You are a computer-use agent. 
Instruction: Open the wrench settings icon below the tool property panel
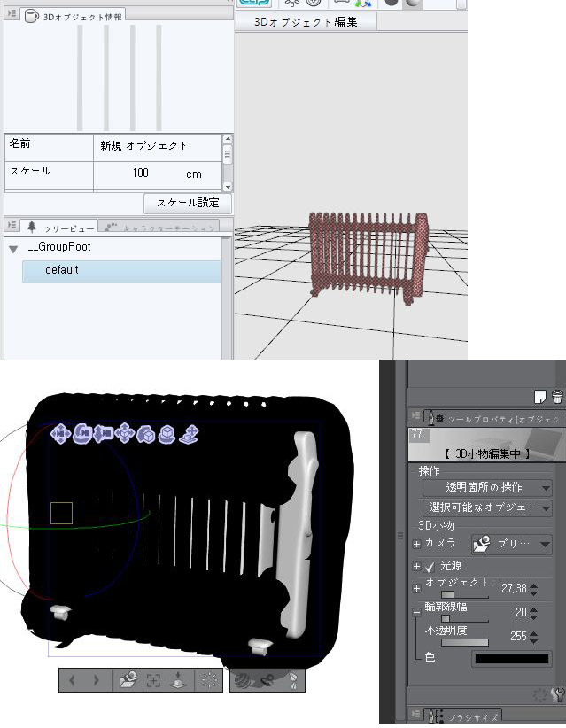pyautogui.click(x=558, y=694)
